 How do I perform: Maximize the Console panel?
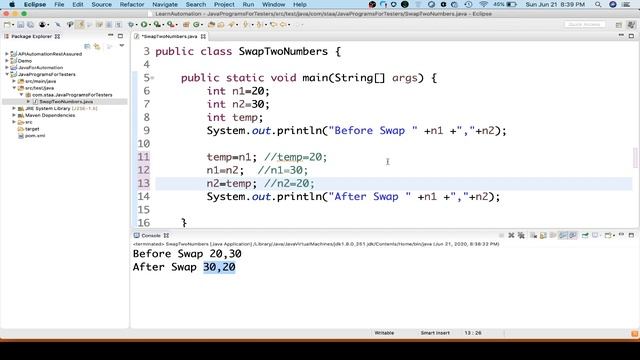click(x=631, y=236)
